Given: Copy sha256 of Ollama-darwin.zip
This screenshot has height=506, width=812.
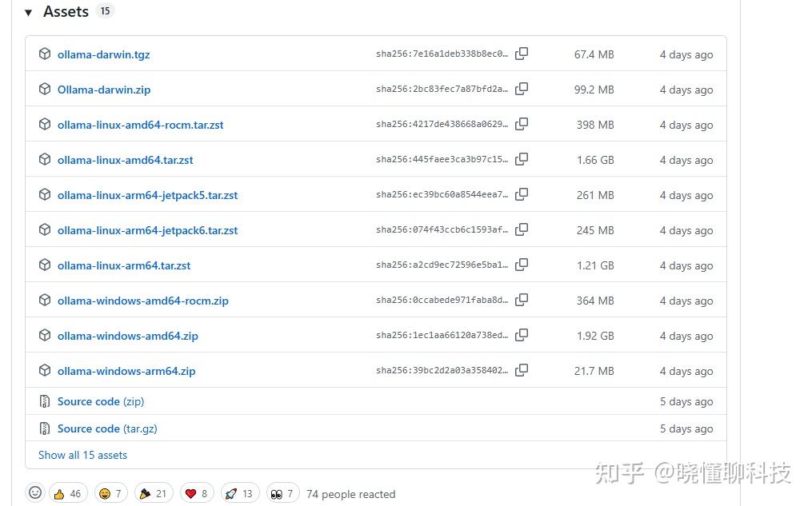Looking at the screenshot, I should tap(522, 89).
